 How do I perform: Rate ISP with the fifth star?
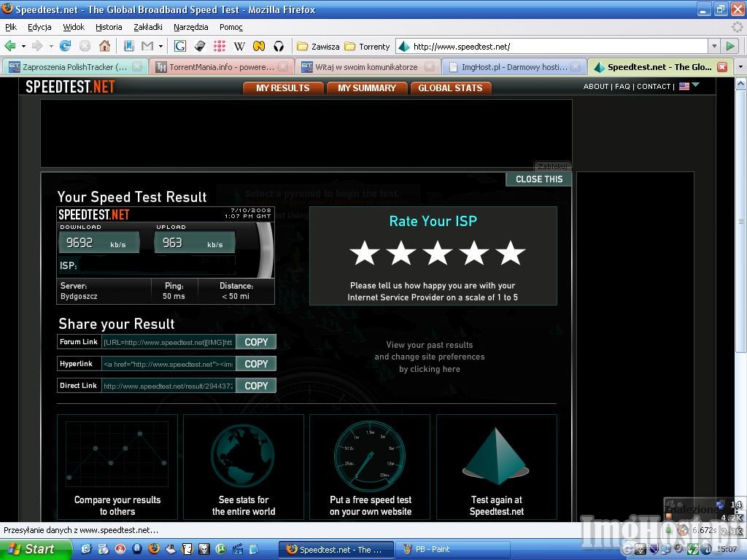point(511,252)
